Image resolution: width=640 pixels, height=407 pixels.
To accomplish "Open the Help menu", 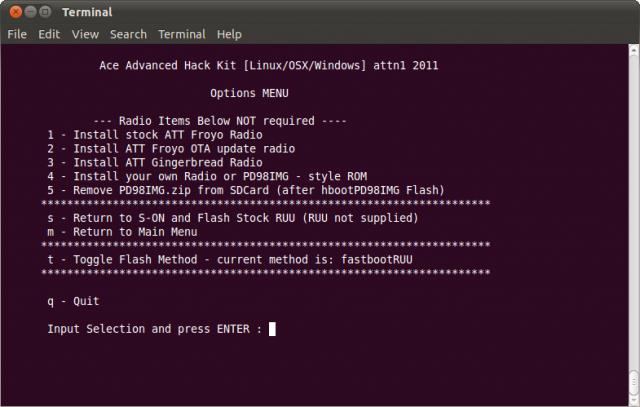I will click(x=229, y=34).
